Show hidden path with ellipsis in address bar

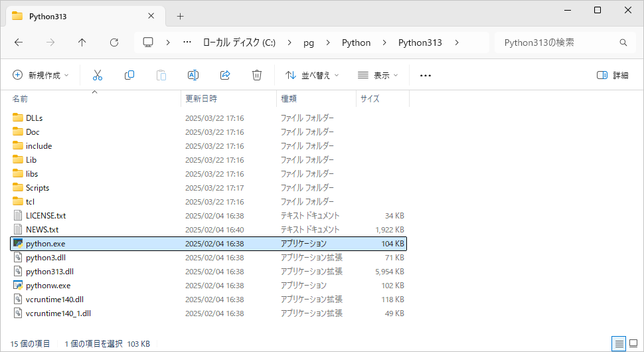point(187,43)
